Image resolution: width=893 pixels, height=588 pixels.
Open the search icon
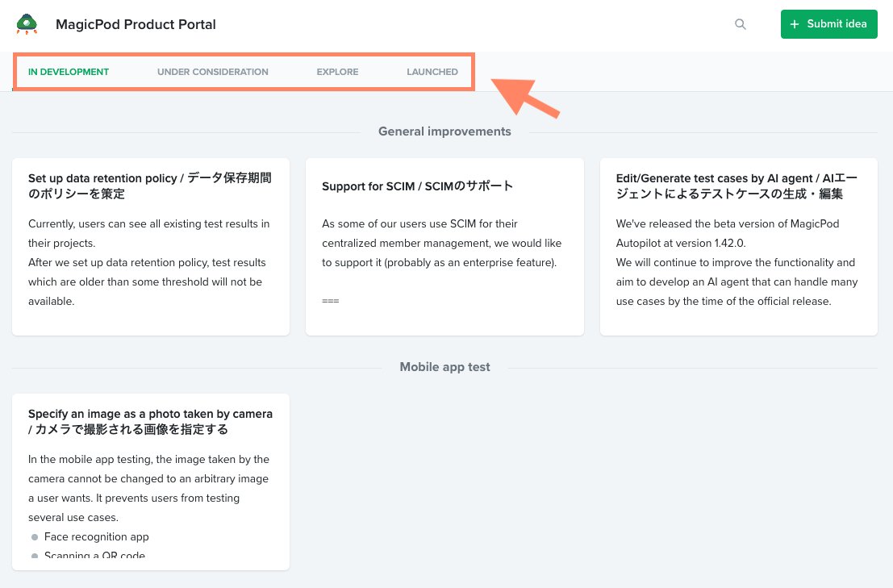[x=740, y=24]
